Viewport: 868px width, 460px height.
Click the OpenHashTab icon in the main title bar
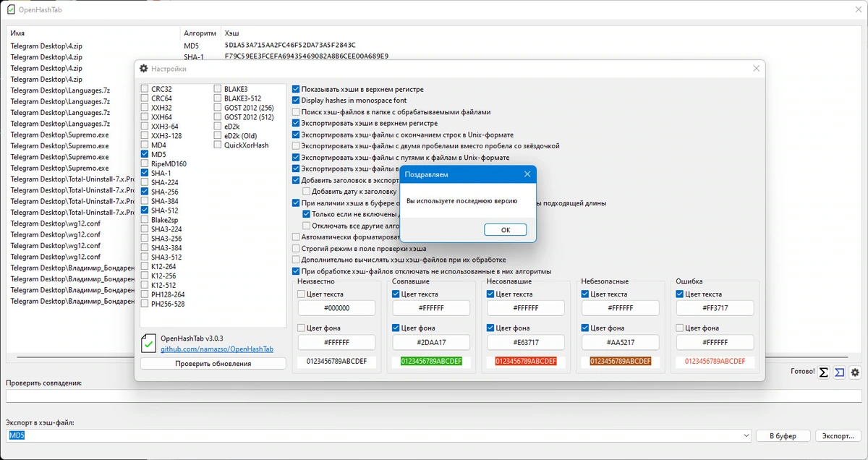tap(11, 9)
